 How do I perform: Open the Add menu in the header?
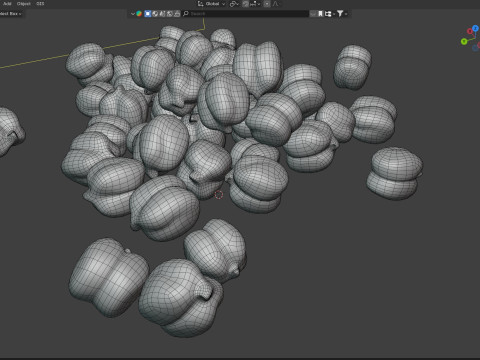[7, 4]
